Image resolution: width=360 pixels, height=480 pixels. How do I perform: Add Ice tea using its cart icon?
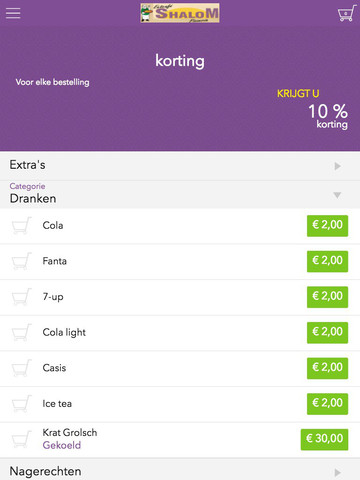tap(22, 404)
